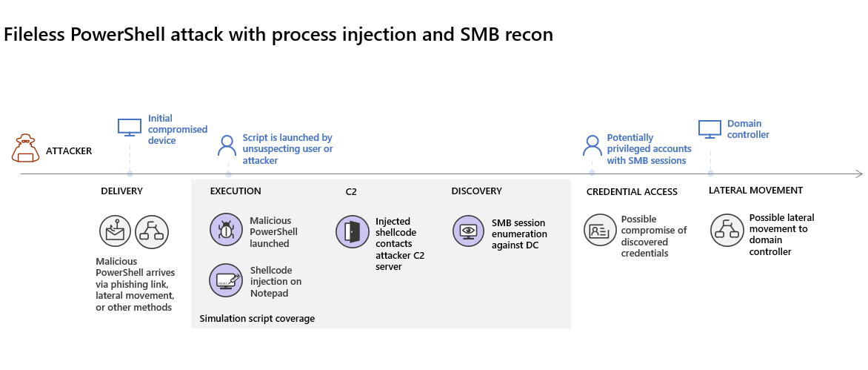Screen dimensions: 868x370
Task: Select the shellcode injection syringe icon
Action: tap(226, 280)
